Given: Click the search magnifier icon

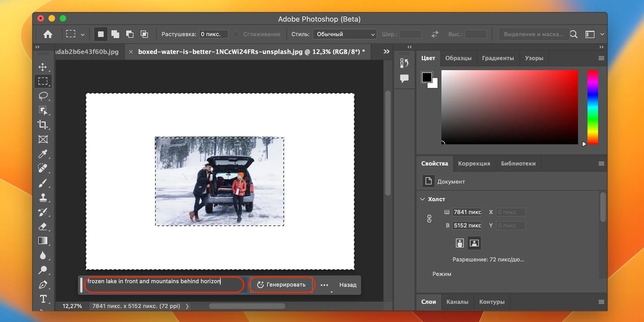Looking at the screenshot, I should (x=574, y=34).
